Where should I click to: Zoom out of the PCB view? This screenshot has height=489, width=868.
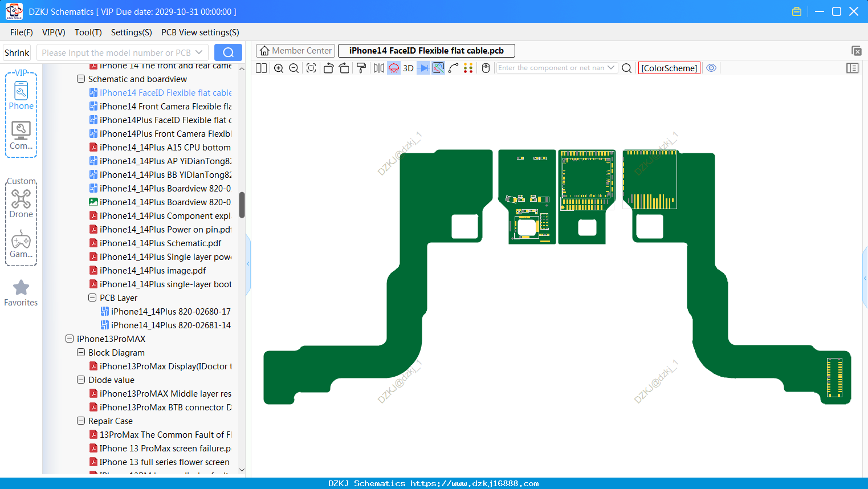[294, 68]
